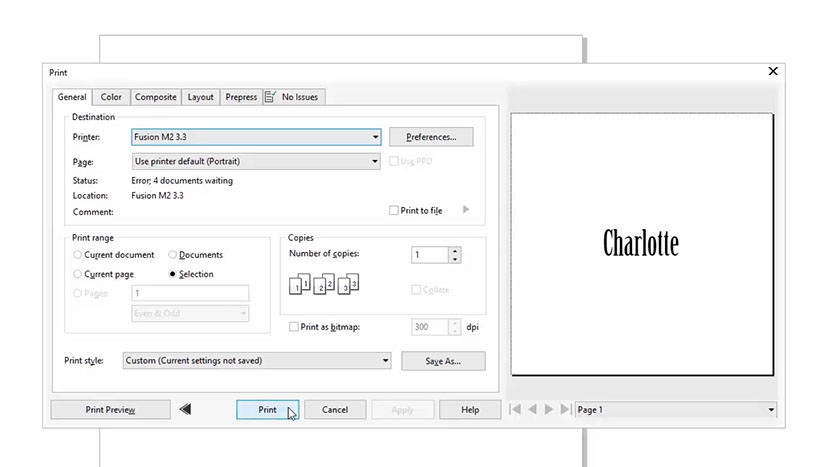Decrease the number of copies with the down arrow
The height and width of the screenshot is (467, 830).
coord(455,260)
